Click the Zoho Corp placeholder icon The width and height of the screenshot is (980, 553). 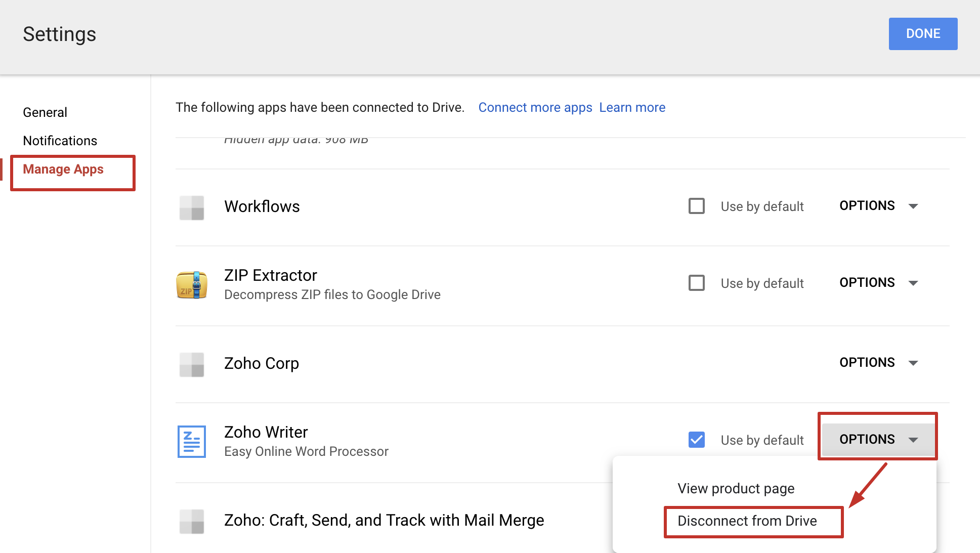[191, 364]
